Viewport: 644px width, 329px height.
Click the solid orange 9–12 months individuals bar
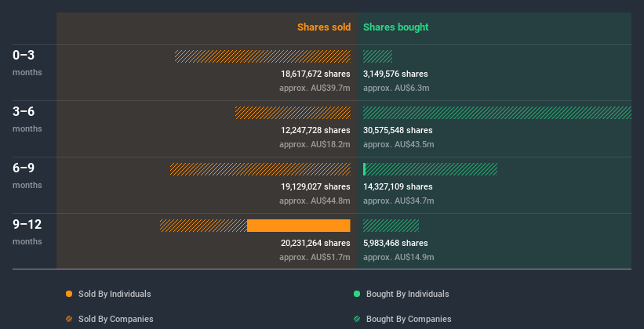(299, 226)
